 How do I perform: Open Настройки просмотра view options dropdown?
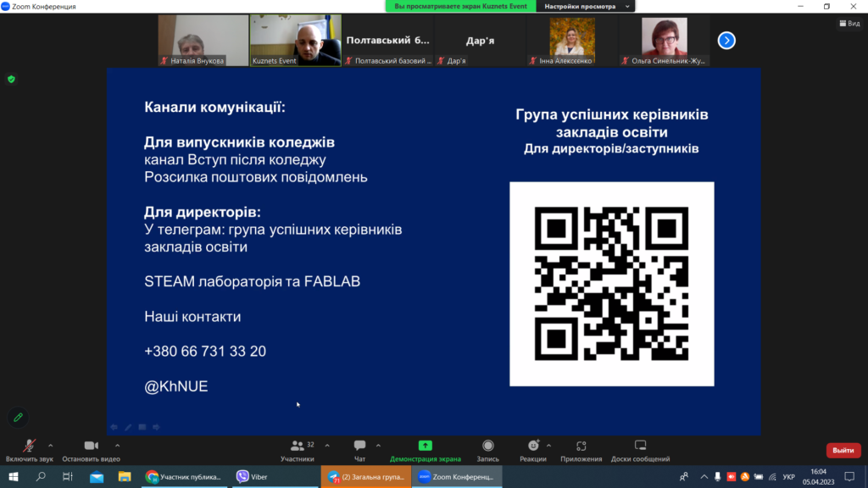586,6
